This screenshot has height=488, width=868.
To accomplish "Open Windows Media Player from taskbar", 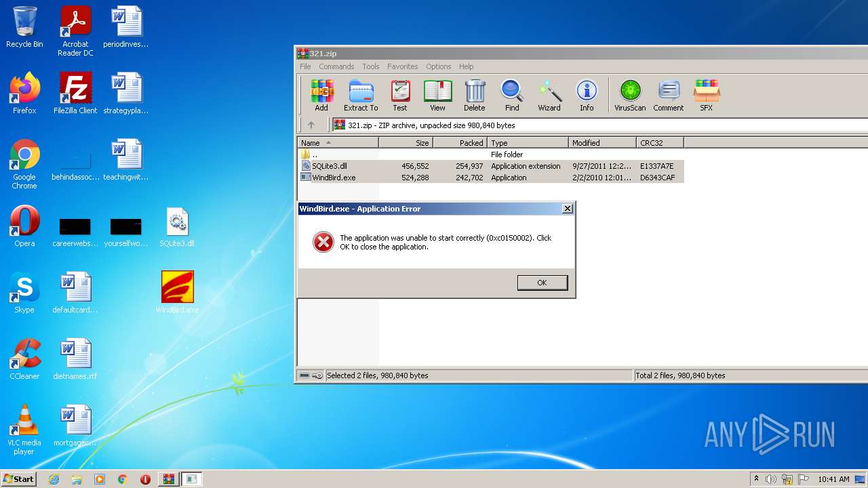I will [100, 479].
